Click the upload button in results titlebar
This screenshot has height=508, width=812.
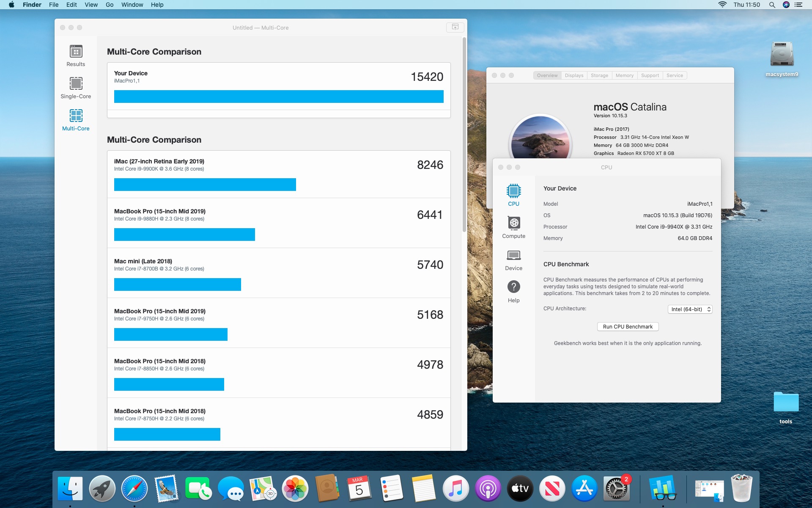click(x=455, y=27)
